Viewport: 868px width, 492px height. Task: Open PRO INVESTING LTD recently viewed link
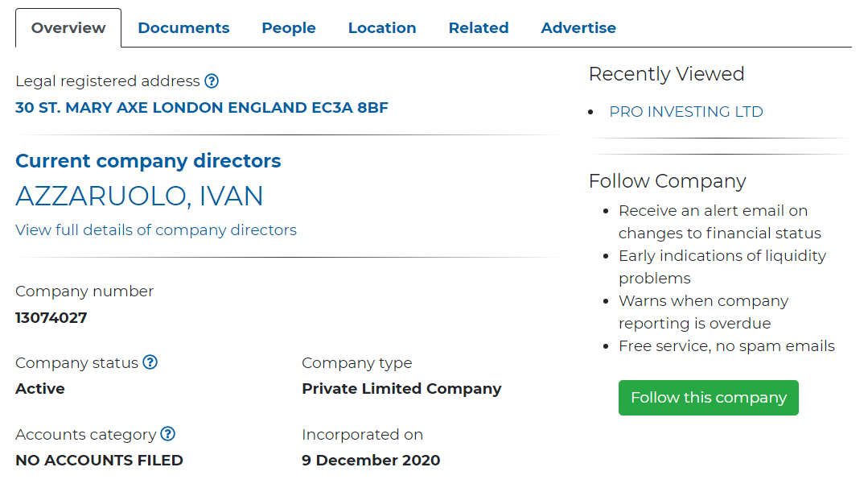[686, 112]
